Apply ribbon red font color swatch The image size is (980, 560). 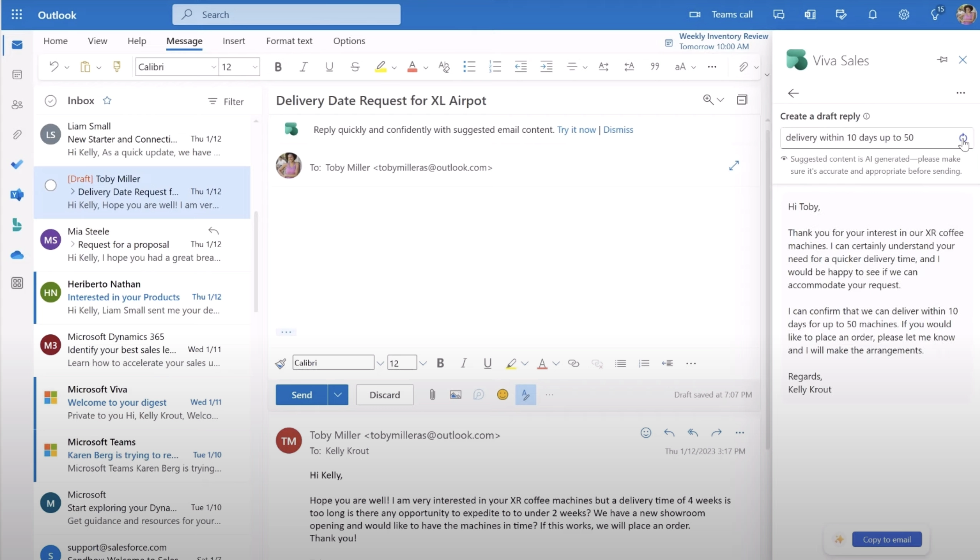coord(412,67)
